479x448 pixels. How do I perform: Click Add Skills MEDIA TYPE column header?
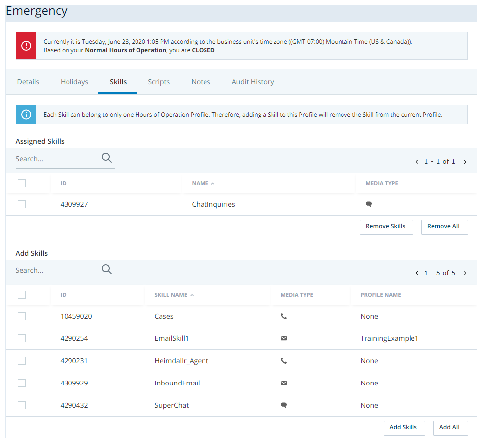point(297,295)
